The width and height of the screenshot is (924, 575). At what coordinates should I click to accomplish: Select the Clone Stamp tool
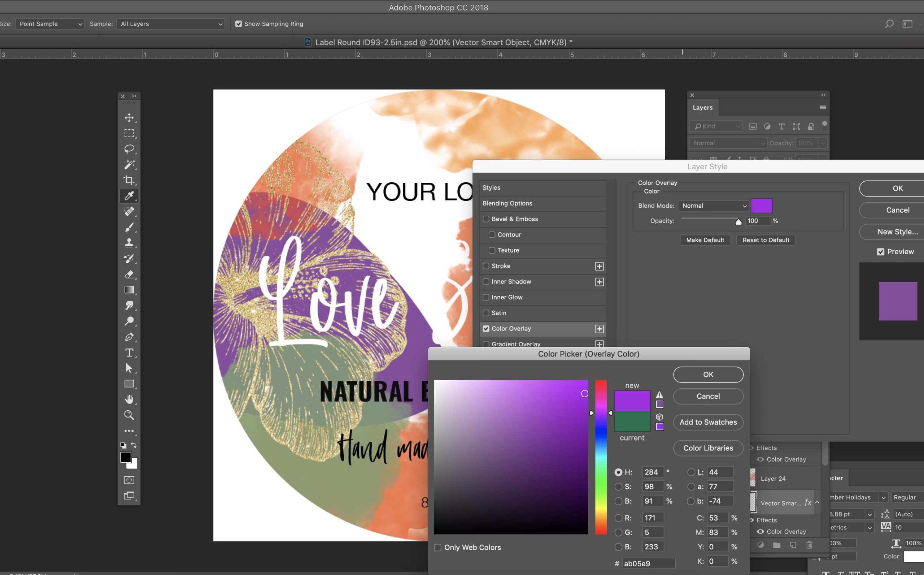pos(129,243)
